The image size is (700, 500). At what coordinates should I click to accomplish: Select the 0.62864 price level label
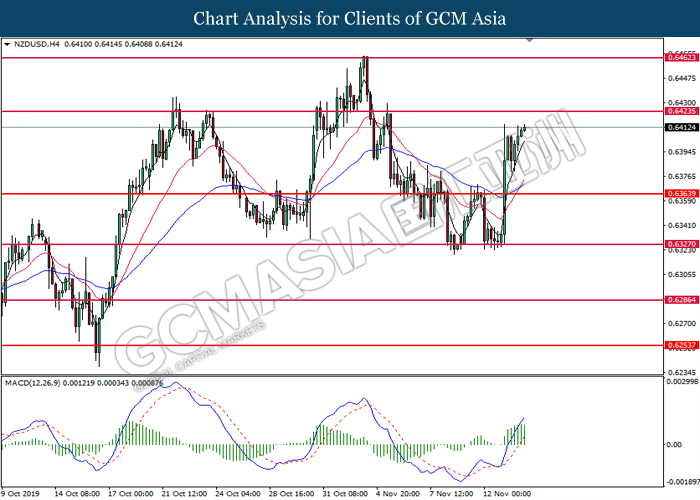[681, 300]
